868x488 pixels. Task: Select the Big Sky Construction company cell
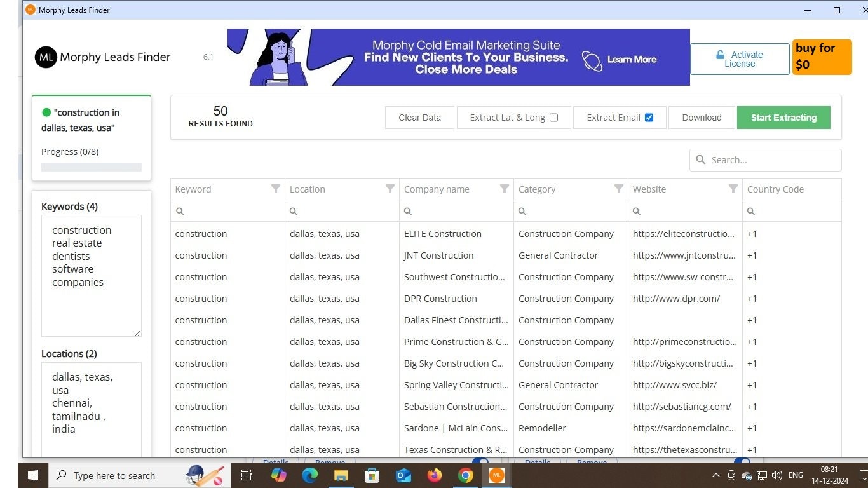(456, 363)
